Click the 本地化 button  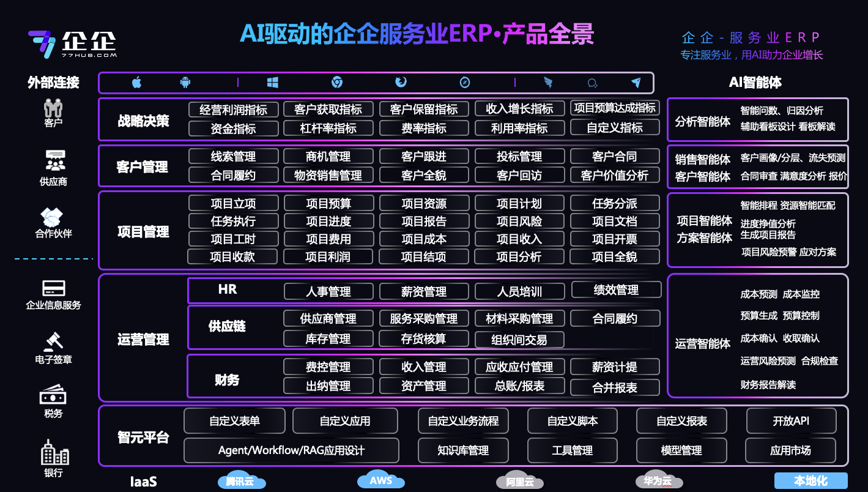coord(811,481)
